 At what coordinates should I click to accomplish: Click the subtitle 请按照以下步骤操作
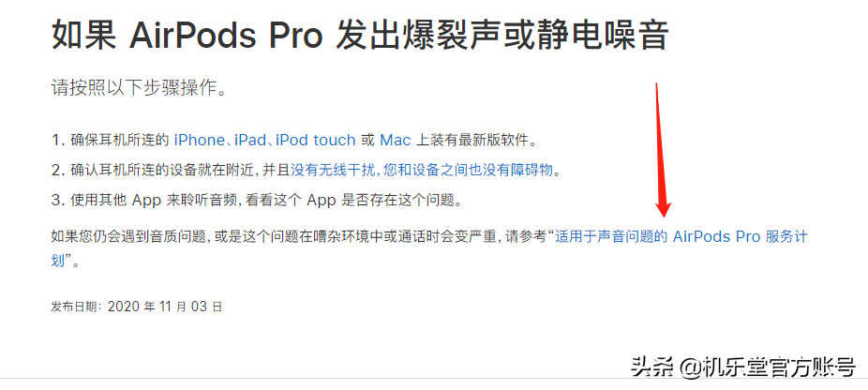(139, 89)
